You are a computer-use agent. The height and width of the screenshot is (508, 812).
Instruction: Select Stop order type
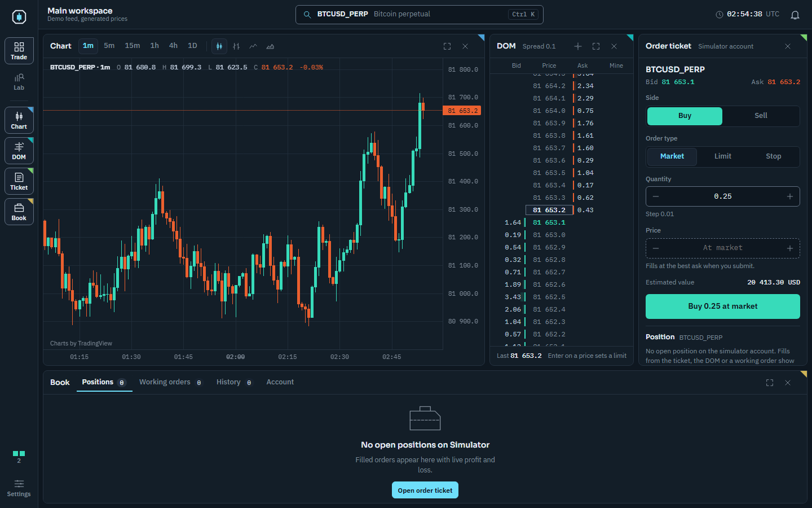point(774,157)
